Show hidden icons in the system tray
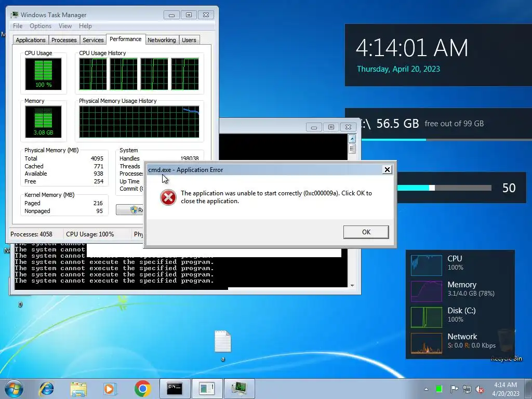 point(426,389)
